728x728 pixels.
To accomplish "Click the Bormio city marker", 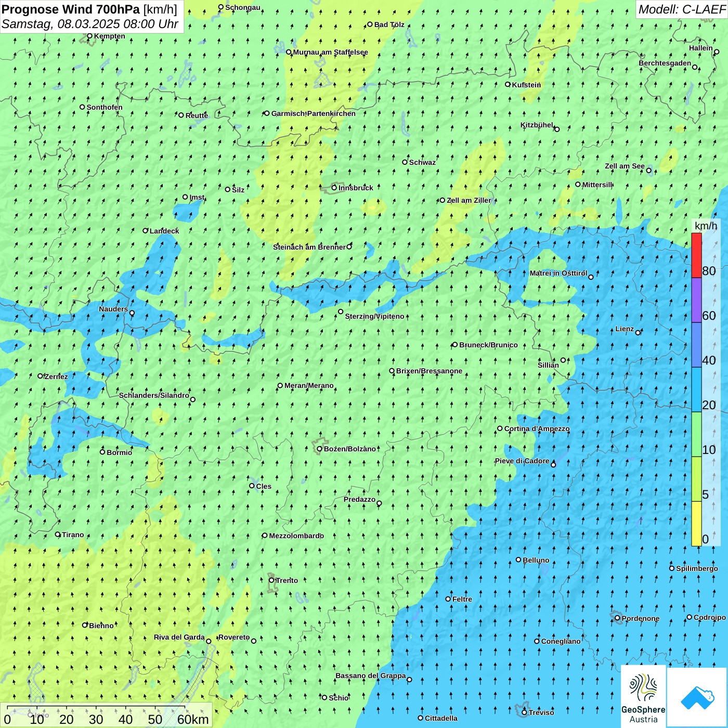I will (102, 452).
